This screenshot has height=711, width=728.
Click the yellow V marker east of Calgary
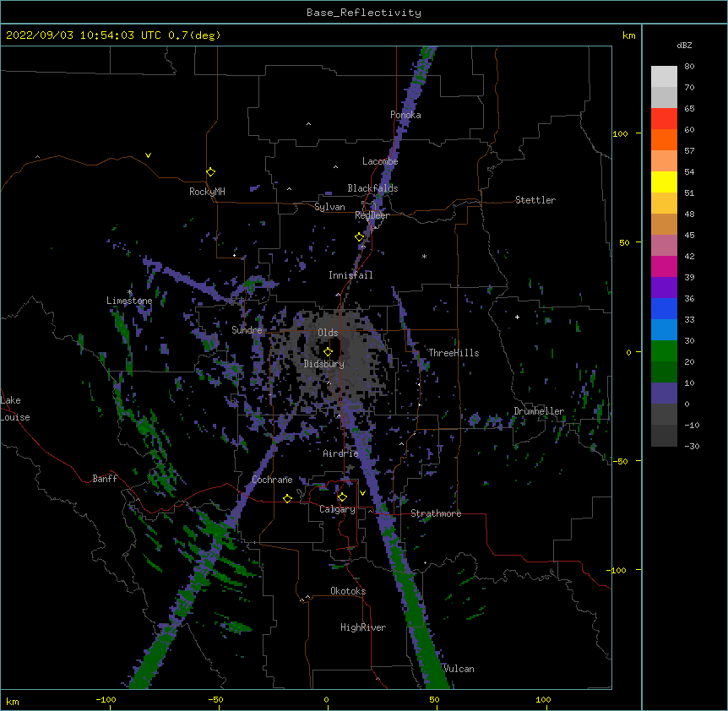(362, 493)
